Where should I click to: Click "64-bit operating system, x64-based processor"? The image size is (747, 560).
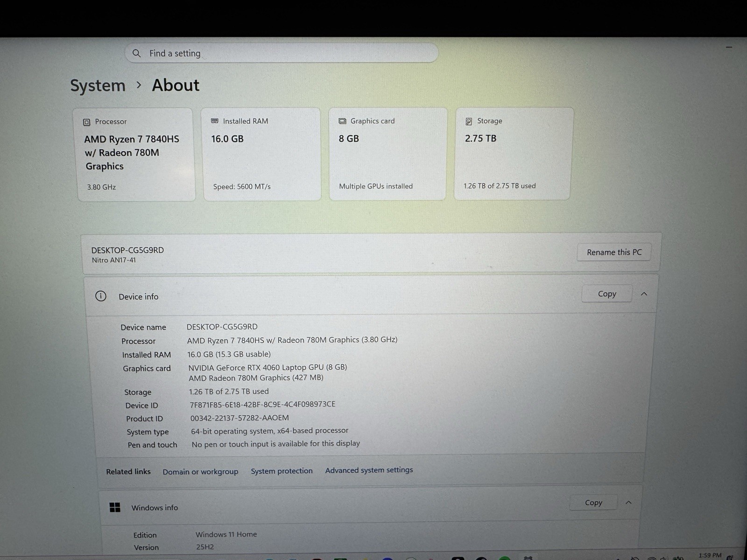point(269,431)
